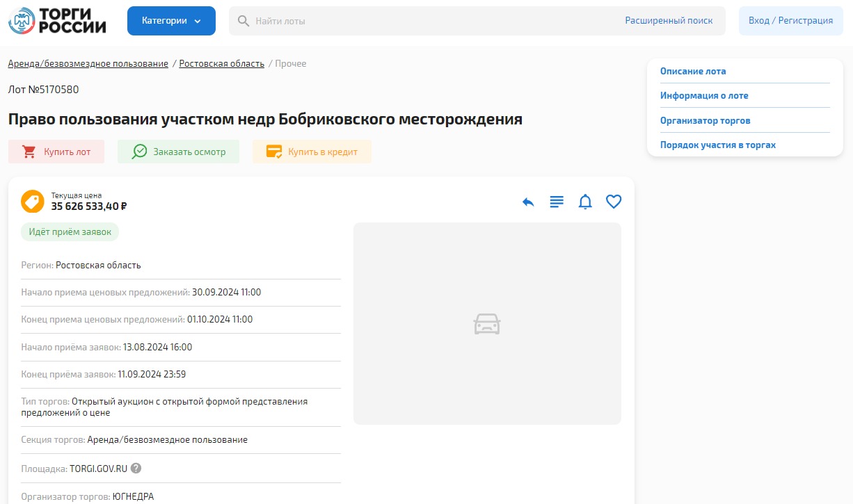Click the orange price tag icon
This screenshot has height=504, width=853.
click(33, 202)
